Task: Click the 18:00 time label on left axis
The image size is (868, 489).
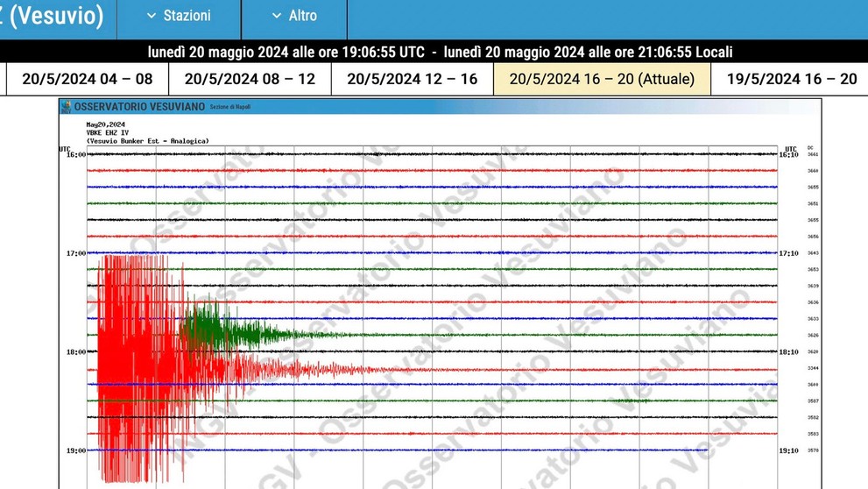Action: [x=76, y=352]
